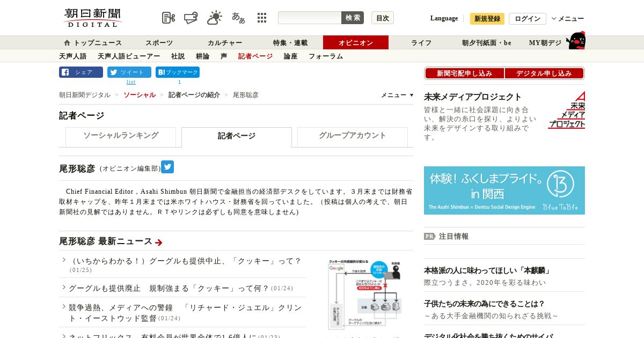Open the grid apps icon
The width and height of the screenshot is (644, 338).
[262, 18]
